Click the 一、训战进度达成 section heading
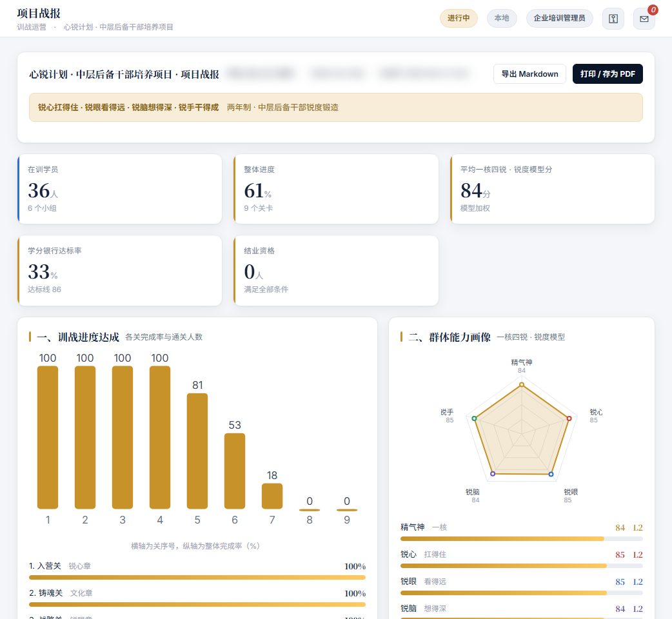The image size is (672, 619). pos(78,337)
